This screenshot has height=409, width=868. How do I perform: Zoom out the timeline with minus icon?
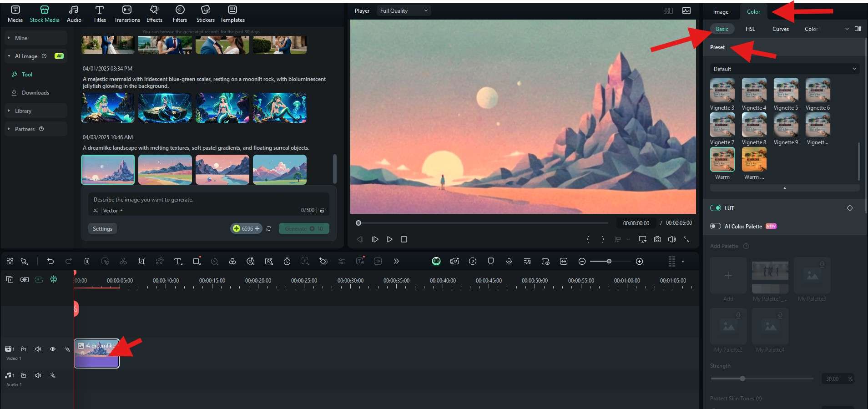click(x=582, y=262)
